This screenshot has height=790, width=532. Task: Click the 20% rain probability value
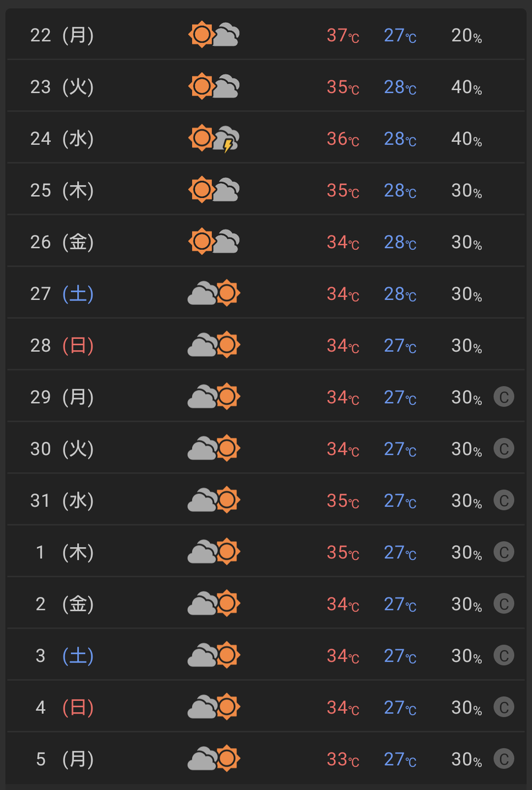tap(466, 36)
